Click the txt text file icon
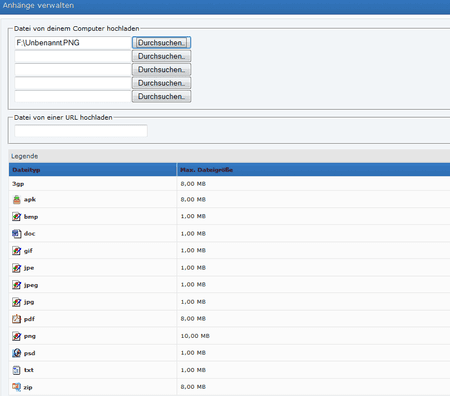 coord(16,370)
